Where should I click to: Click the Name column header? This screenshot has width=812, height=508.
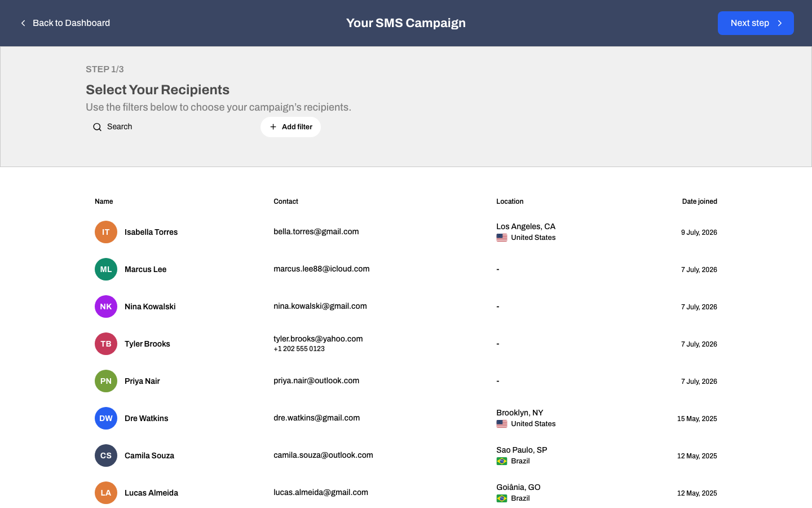[104, 202]
